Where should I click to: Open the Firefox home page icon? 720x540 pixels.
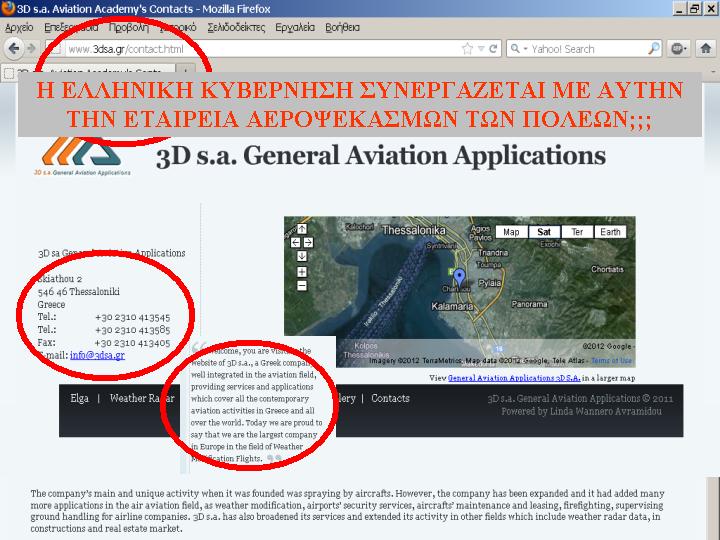pyautogui.click(x=706, y=48)
